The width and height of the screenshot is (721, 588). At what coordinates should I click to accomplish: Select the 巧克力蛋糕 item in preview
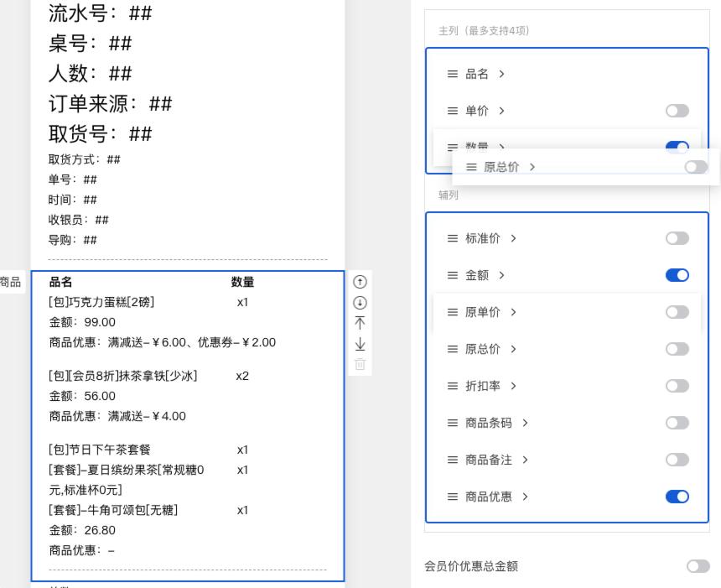click(101, 302)
